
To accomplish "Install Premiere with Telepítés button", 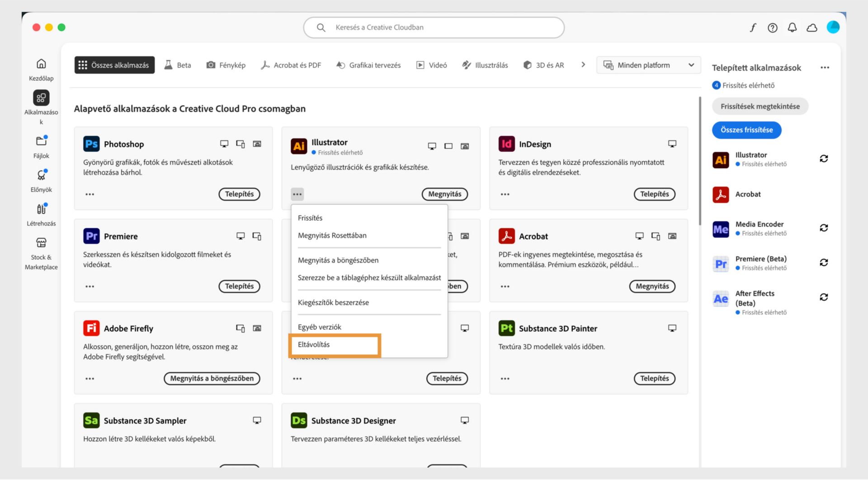I will coord(239,287).
